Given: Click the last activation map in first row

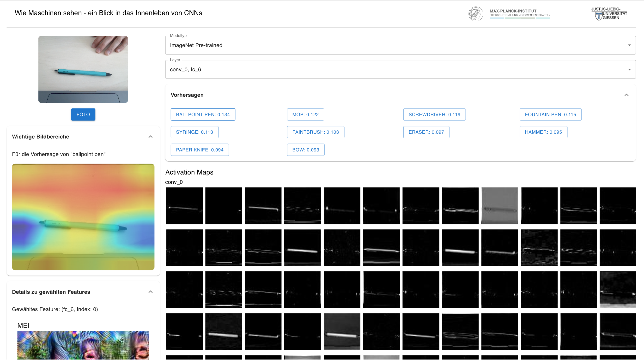Looking at the screenshot, I should (x=618, y=206).
